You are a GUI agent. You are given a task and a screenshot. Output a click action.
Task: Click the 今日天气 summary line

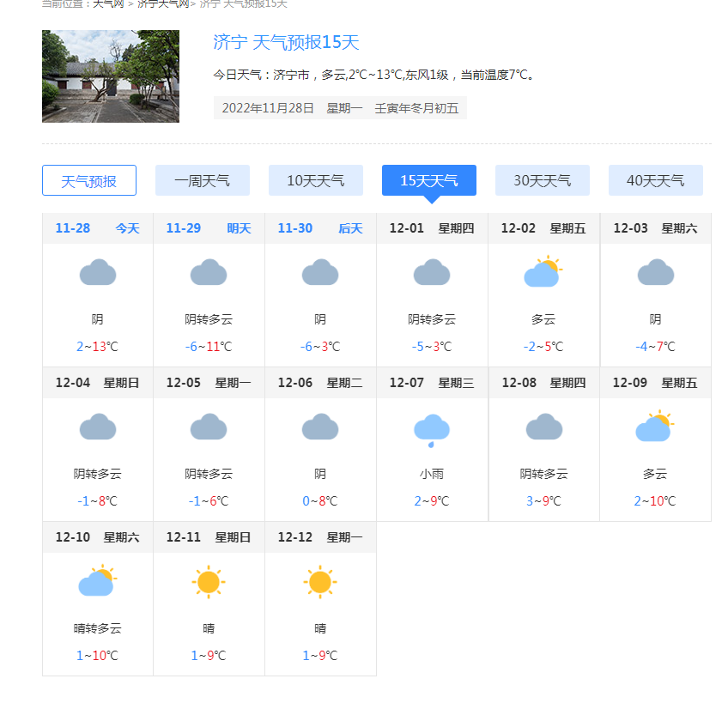pyautogui.click(x=373, y=75)
